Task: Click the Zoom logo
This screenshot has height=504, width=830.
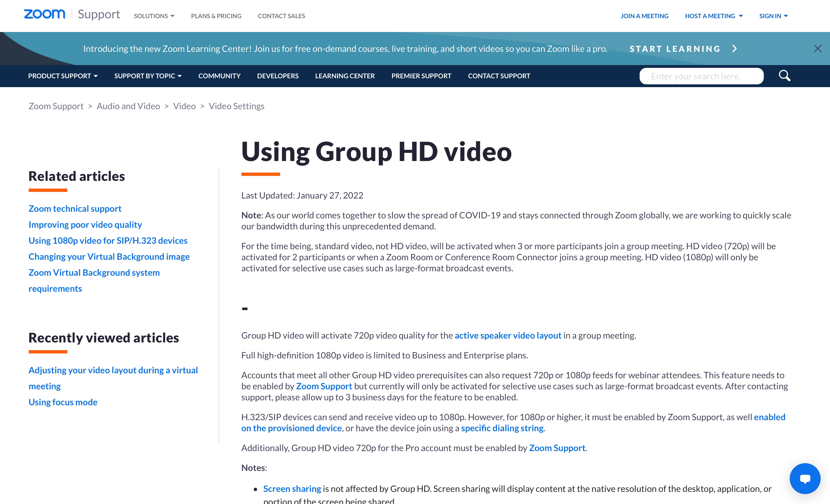Action: pos(44,14)
